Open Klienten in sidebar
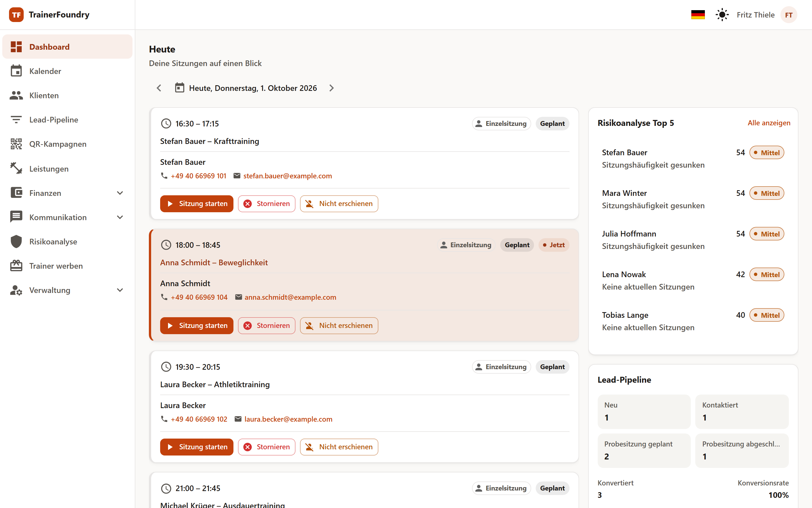The width and height of the screenshot is (812, 508). 67,95
